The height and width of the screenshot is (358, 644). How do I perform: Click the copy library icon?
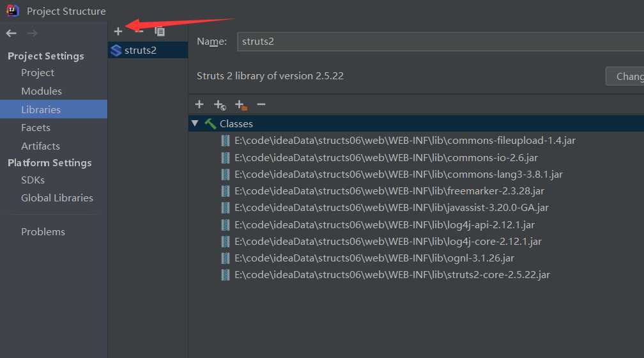pyautogui.click(x=160, y=31)
